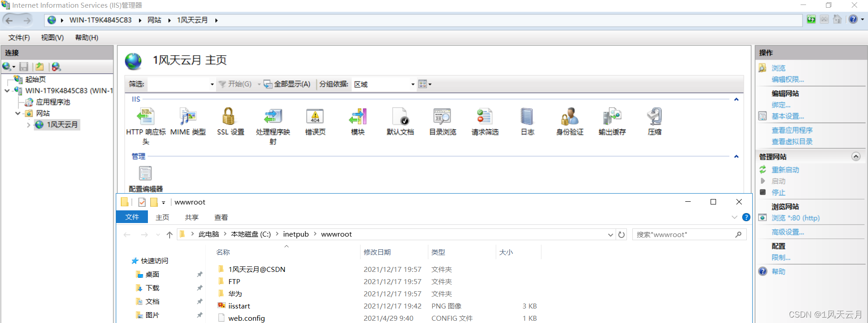Click 桌面 in Explorer quick access
868x323 pixels.
coord(152,275)
